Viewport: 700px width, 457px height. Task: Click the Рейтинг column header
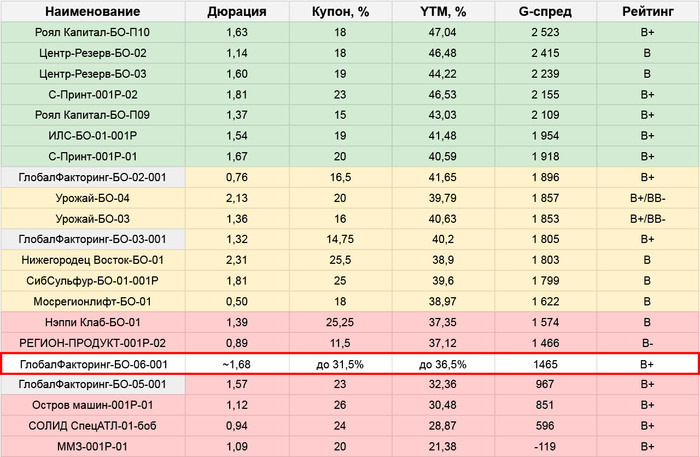click(647, 12)
